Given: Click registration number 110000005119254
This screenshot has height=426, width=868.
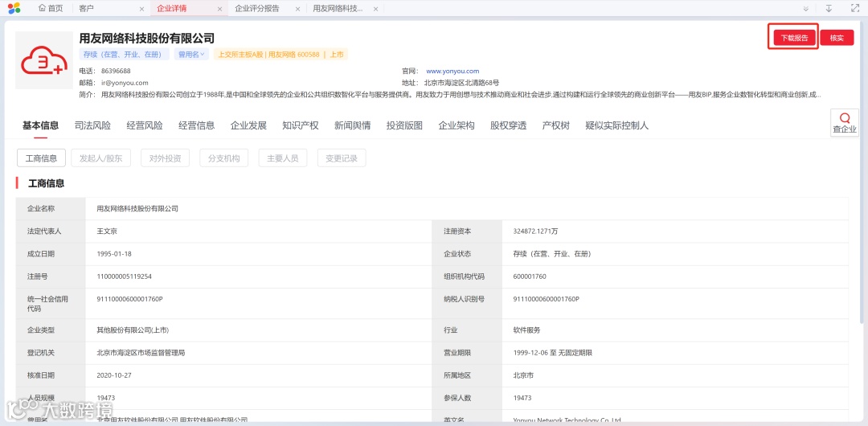Looking at the screenshot, I should (x=124, y=276).
